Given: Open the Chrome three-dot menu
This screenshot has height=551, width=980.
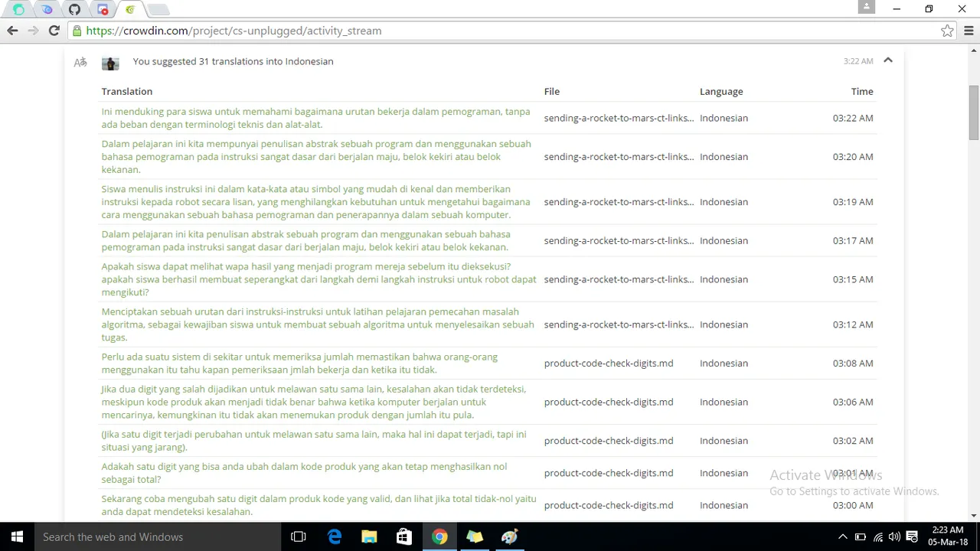Looking at the screenshot, I should coord(969,31).
